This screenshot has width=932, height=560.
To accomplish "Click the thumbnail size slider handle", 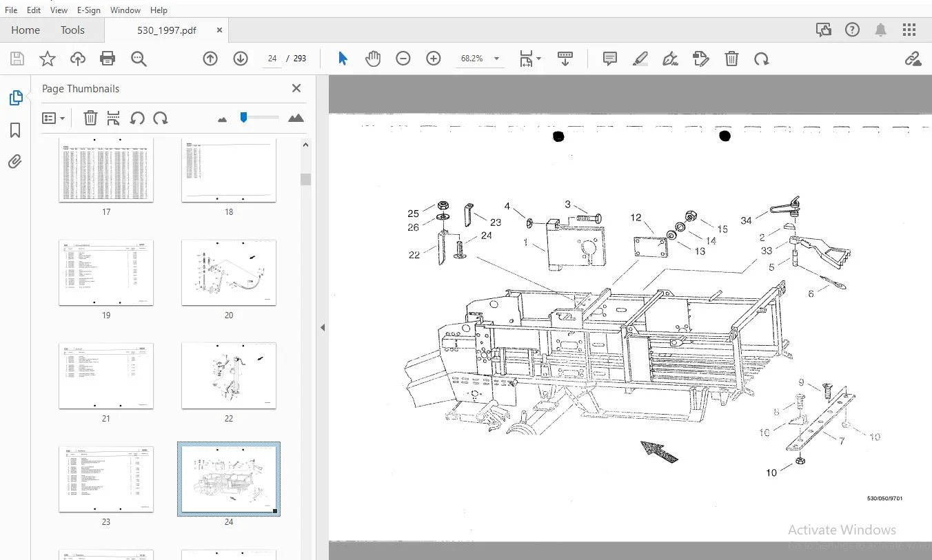I will (x=243, y=118).
